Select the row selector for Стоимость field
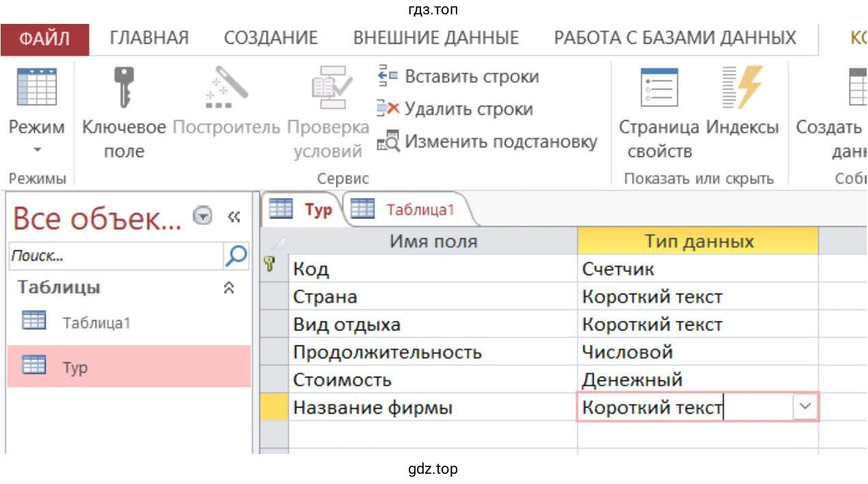Image resolution: width=868 pixels, height=484 pixels. tap(272, 380)
